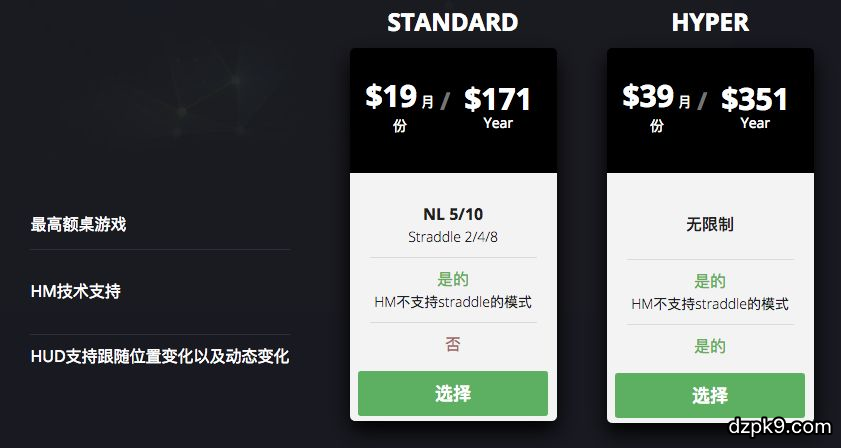Click the HUD支持跟随位置变化以及动态变化 row label
This screenshot has width=841, height=448.
click(160, 356)
